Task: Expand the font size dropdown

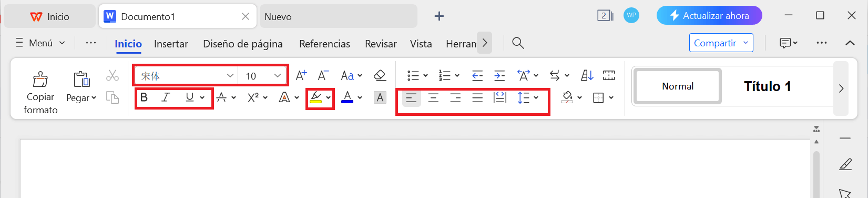Action: tap(278, 76)
